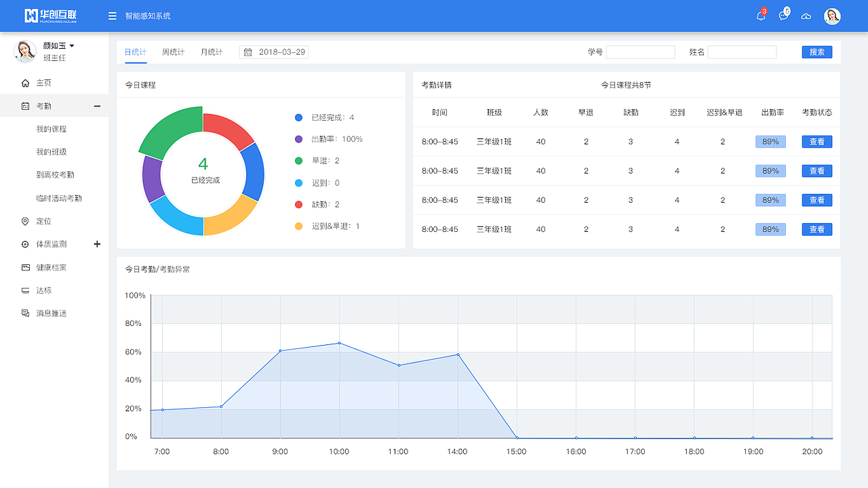Click the 10:00 data point on chart
Image resolution: width=868 pixels, height=488 pixels.
[339, 343]
